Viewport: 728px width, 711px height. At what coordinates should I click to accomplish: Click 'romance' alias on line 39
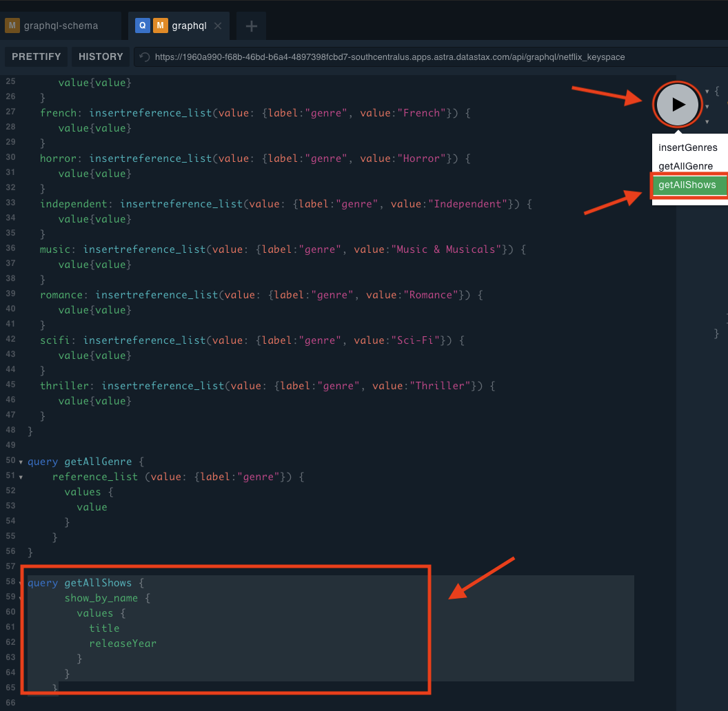[61, 295]
